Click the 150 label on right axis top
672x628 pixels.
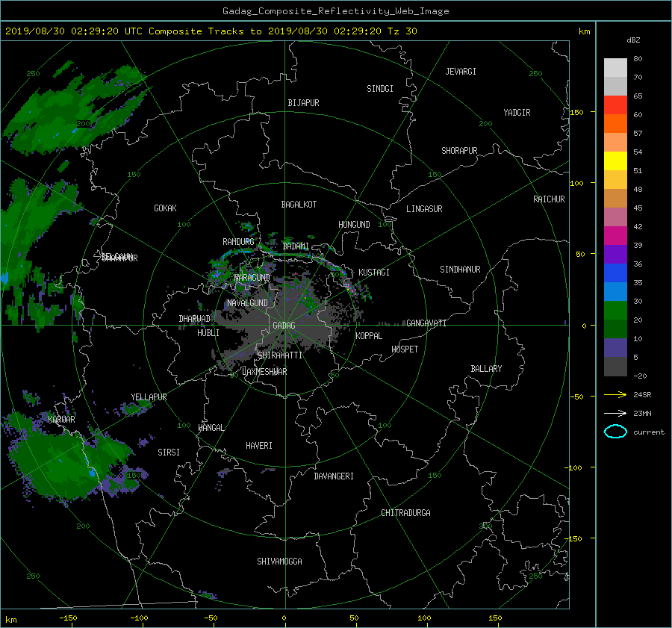tap(577, 112)
